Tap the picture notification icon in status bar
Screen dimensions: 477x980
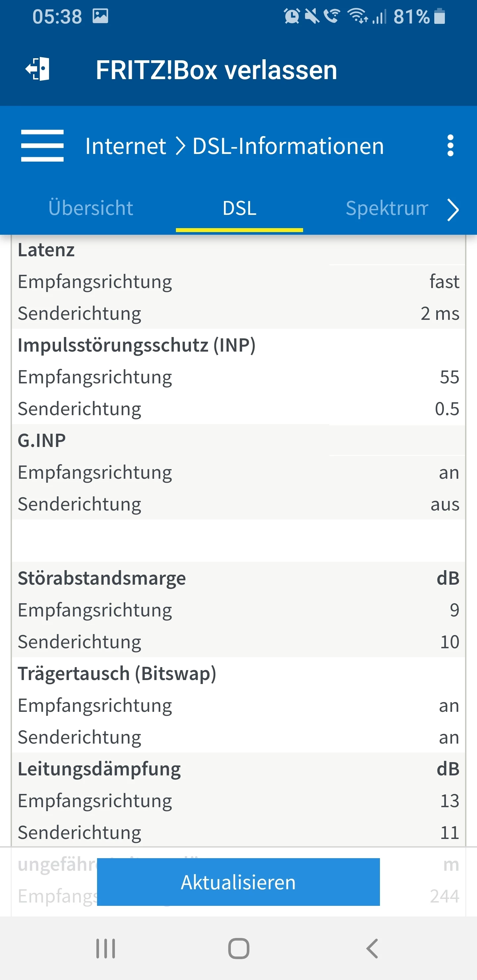100,16
